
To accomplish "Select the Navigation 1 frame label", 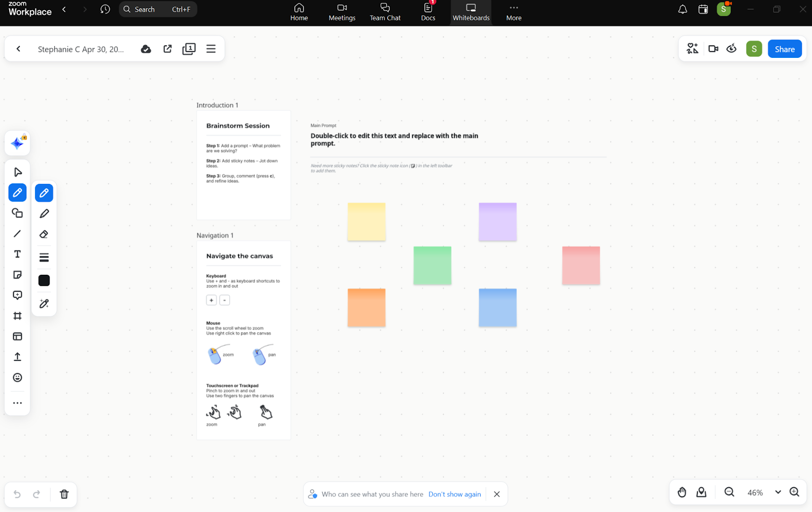I will pos(215,235).
